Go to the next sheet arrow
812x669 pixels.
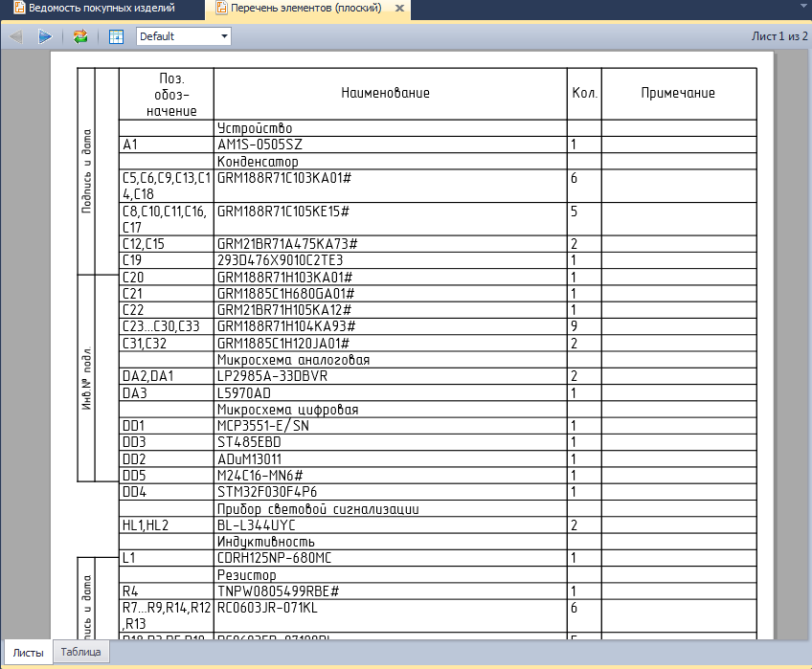point(45,36)
